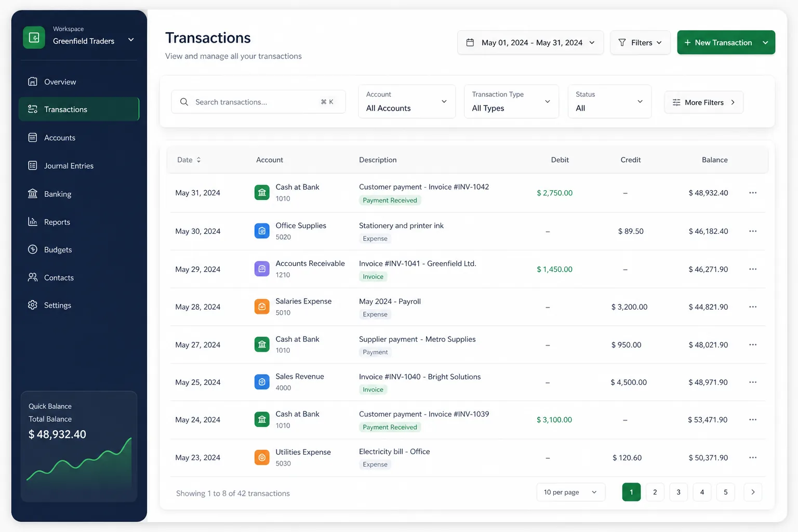This screenshot has width=798, height=532.
Task: Click the Overview sidebar icon
Action: point(33,82)
